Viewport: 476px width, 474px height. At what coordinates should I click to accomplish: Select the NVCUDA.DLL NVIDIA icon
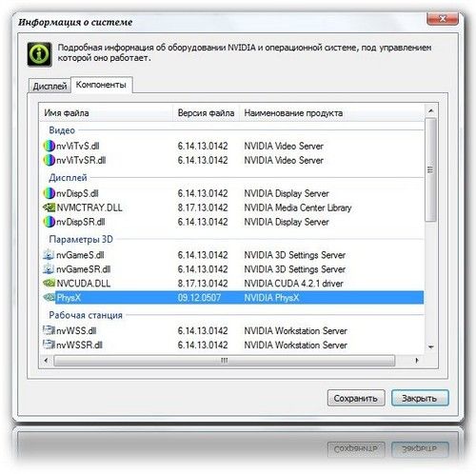49,283
